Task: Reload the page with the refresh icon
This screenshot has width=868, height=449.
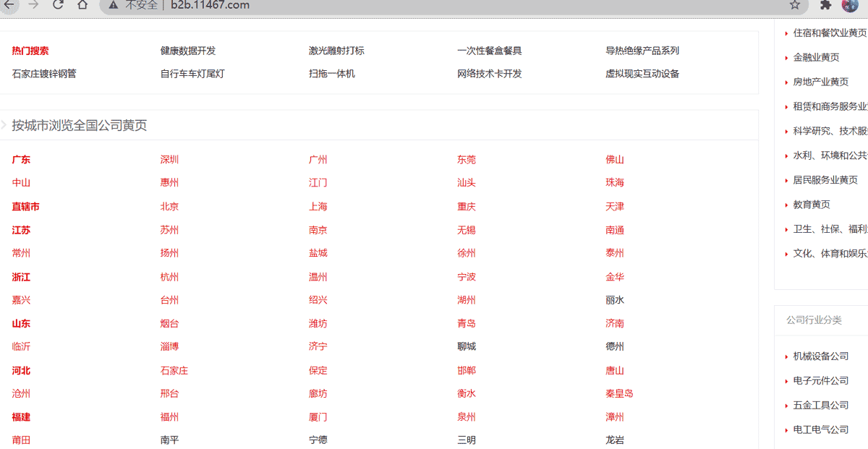Action: coord(58,4)
